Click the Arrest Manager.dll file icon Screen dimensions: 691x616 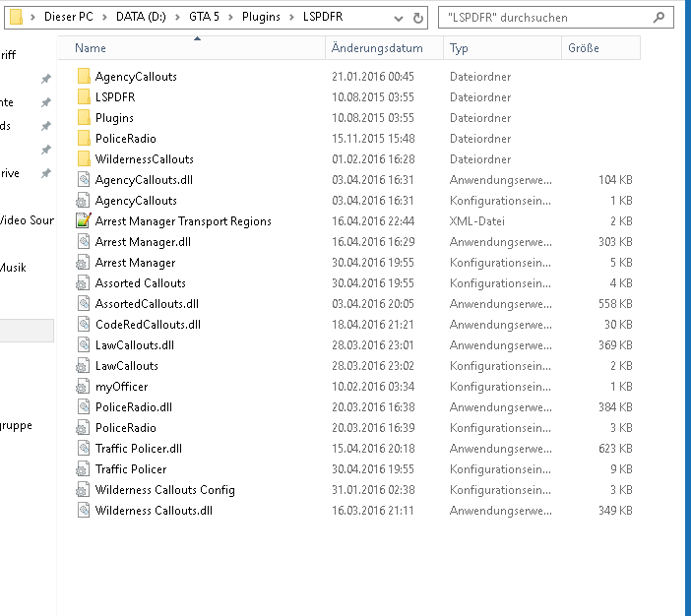click(84, 241)
